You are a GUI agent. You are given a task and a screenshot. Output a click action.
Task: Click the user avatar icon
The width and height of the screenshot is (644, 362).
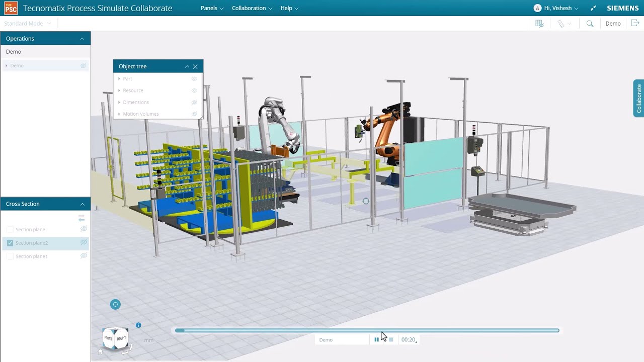(x=537, y=8)
